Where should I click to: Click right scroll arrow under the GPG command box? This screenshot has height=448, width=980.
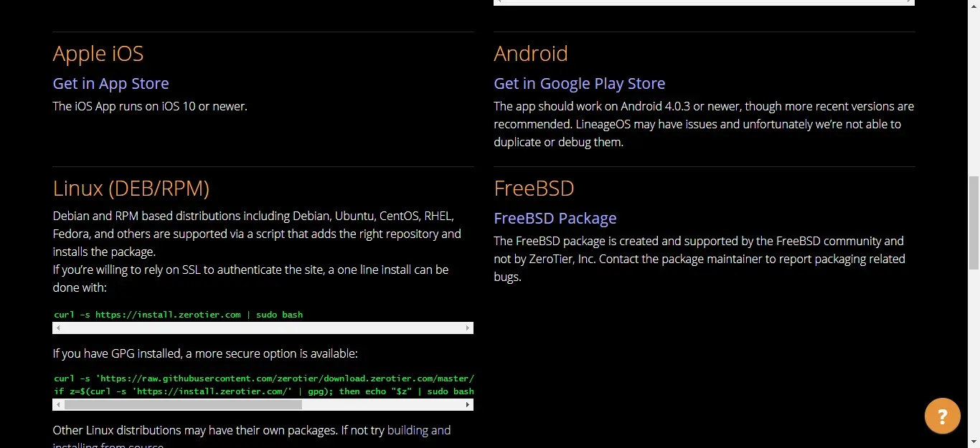pos(468,405)
